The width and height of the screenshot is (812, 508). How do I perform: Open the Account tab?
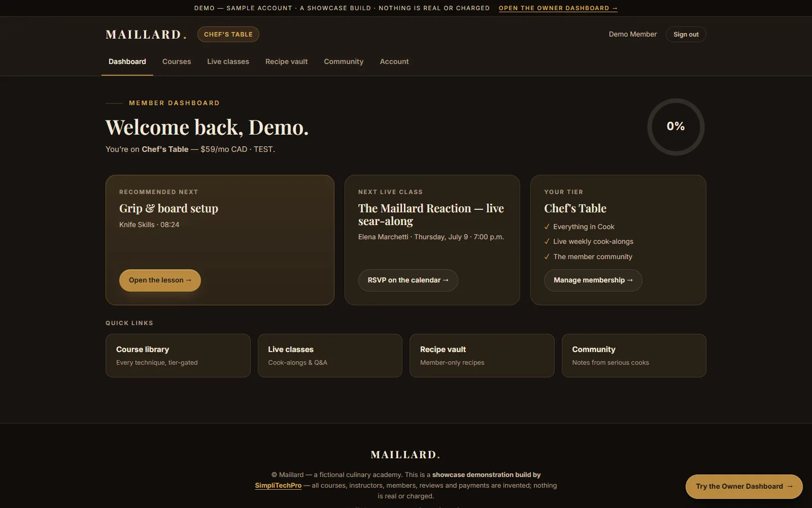coord(394,61)
